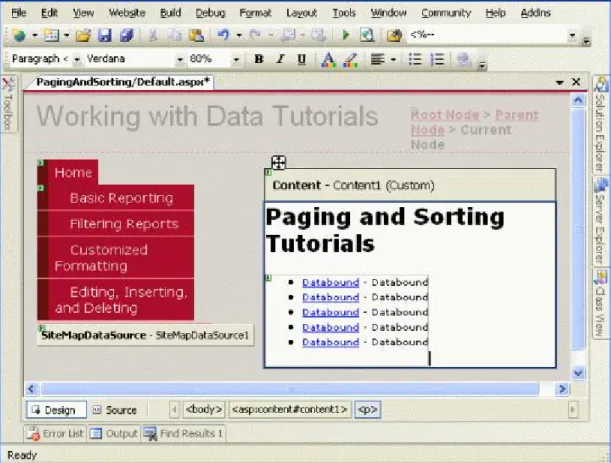Open the Verdana font name dropdown
Image resolution: width=611 pixels, height=463 pixels.
[x=180, y=60]
